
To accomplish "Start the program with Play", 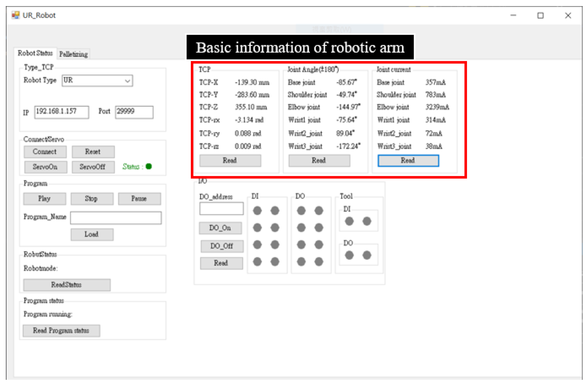I will click(45, 199).
